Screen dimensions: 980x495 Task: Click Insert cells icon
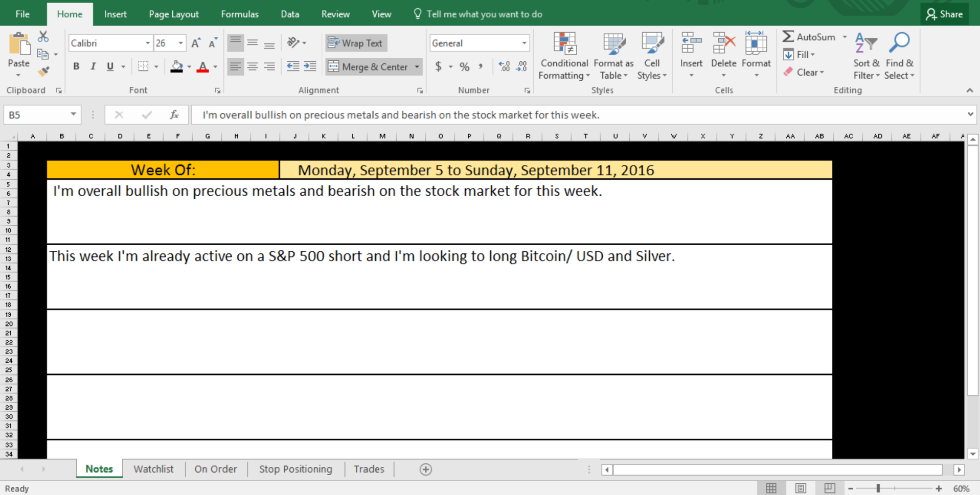(x=691, y=43)
